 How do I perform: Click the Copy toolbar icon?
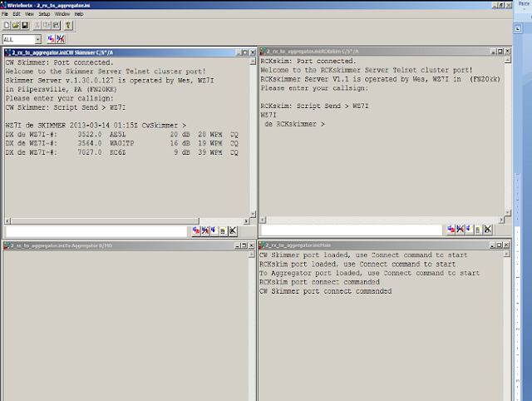[47, 26]
